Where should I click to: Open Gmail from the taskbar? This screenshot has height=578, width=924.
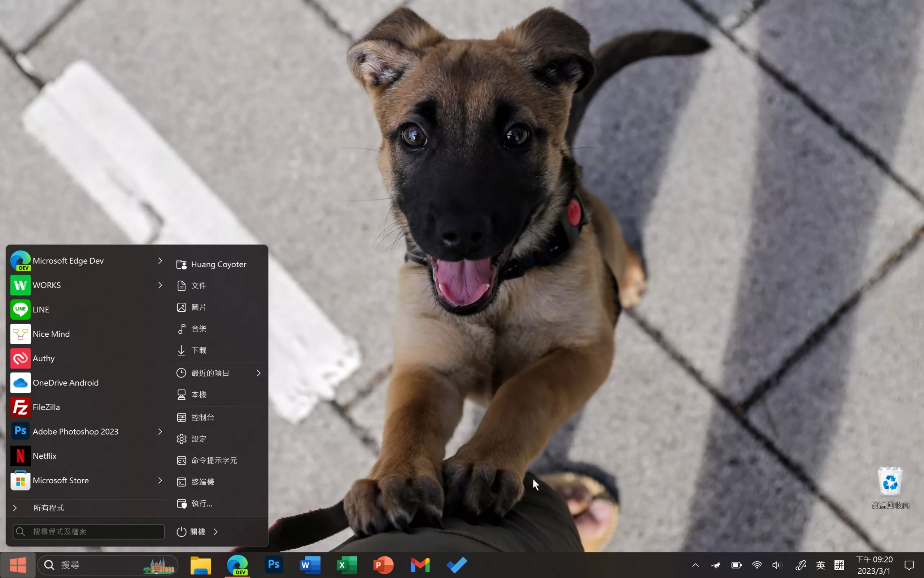tap(420, 565)
